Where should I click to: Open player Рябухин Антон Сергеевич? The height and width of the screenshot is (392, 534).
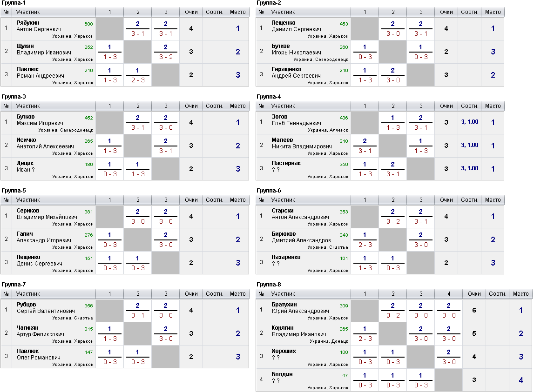[x=39, y=26]
